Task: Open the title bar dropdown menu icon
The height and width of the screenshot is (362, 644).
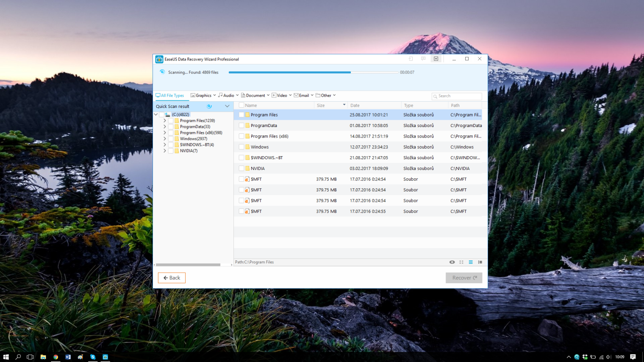Action: pos(436,59)
